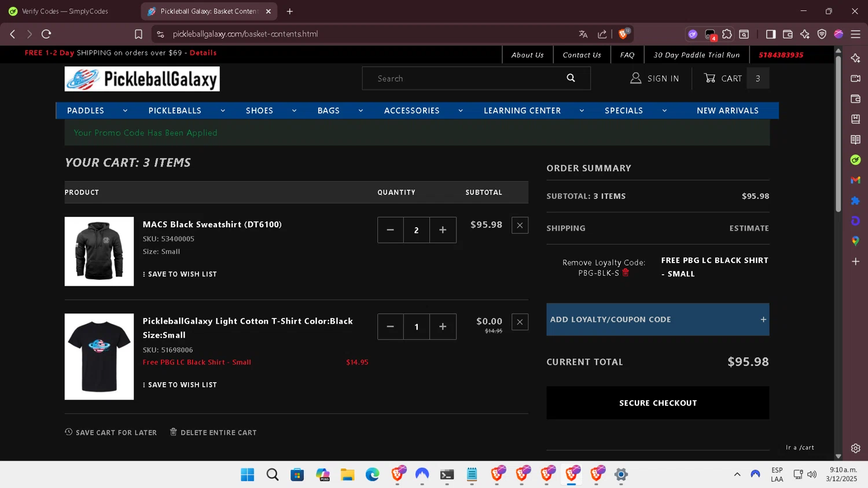Open the browser hamburger menu
The width and height of the screenshot is (868, 488).
coord(855,34)
